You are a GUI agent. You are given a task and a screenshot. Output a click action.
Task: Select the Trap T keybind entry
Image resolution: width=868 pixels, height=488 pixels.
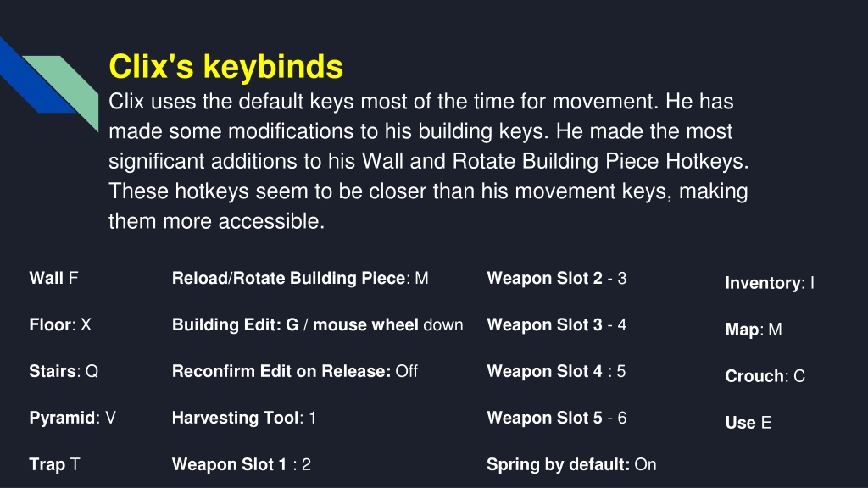(54, 463)
